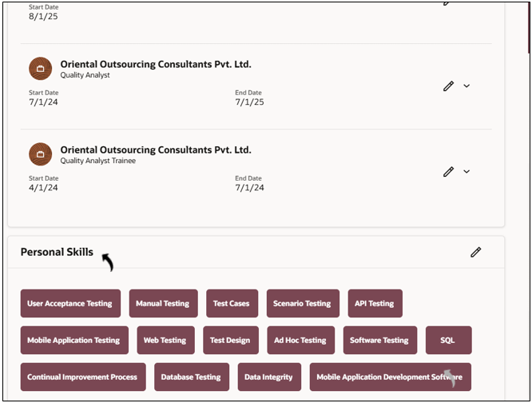This screenshot has width=532, height=403.
Task: Select the SQL skill tag
Action: coord(448,341)
